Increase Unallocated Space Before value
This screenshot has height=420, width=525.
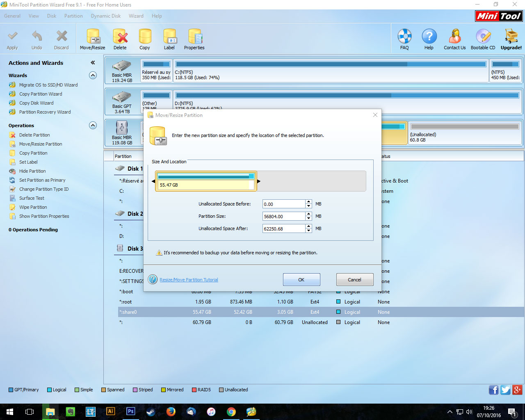[308, 202]
